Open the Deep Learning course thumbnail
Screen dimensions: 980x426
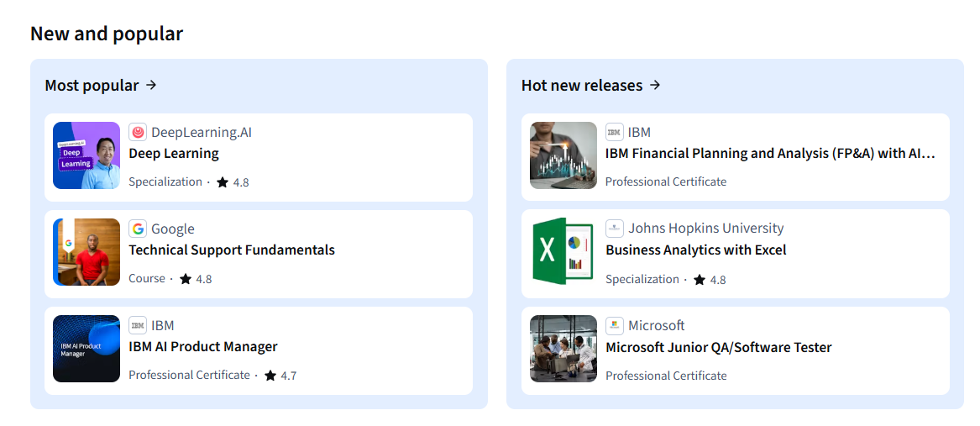tap(86, 155)
